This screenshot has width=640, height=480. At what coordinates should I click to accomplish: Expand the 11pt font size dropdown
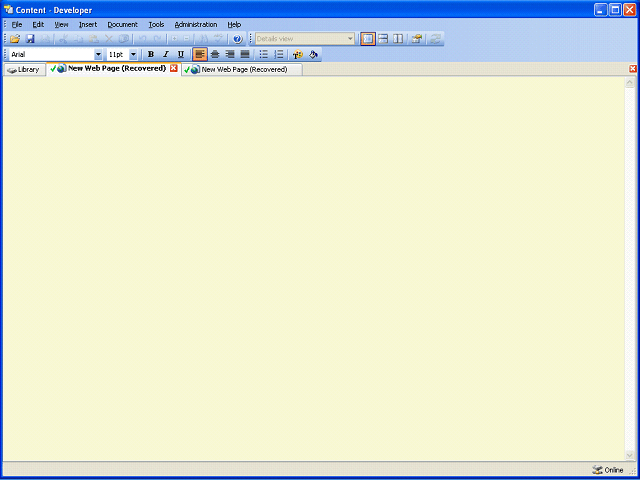click(133, 54)
